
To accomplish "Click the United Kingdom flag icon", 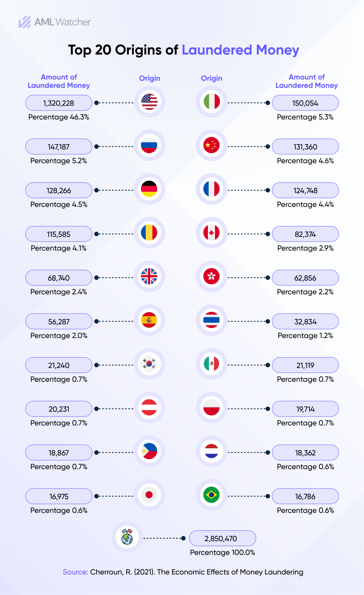I will (x=149, y=276).
